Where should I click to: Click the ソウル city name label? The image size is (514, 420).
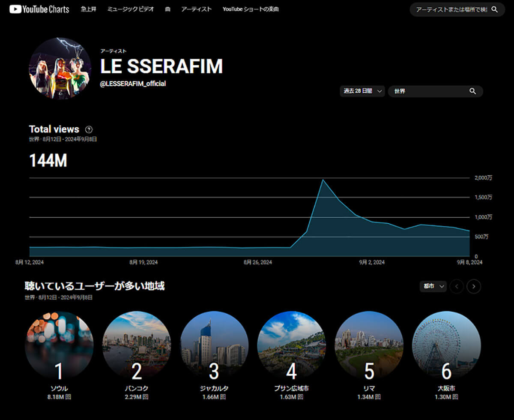pyautogui.click(x=59, y=389)
